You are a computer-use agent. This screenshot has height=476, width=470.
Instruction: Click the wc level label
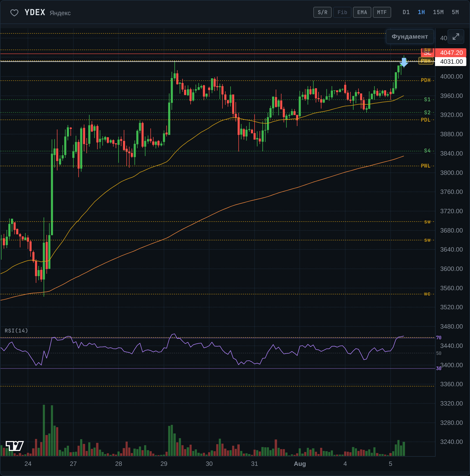(x=427, y=294)
